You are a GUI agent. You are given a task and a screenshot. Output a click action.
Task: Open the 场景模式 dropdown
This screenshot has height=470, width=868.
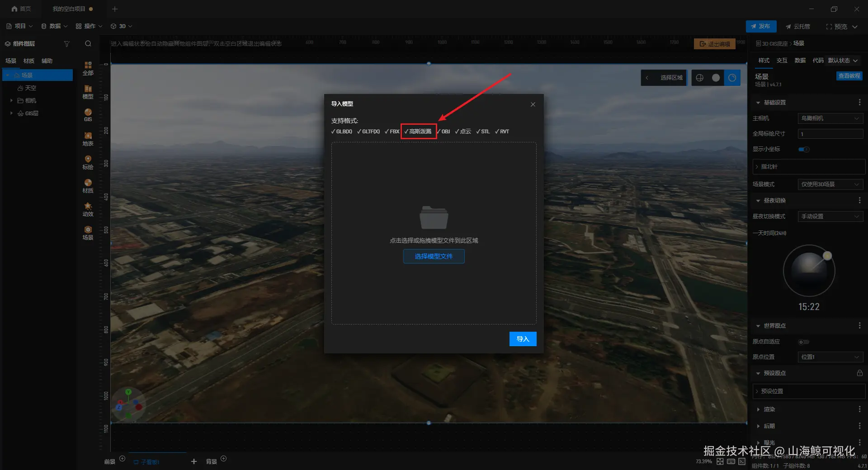pos(830,184)
